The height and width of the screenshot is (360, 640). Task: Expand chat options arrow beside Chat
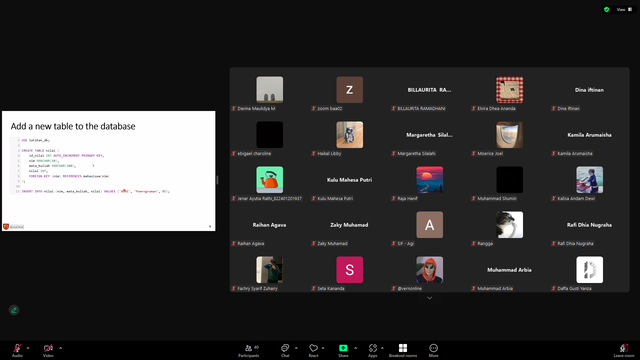[296, 348]
